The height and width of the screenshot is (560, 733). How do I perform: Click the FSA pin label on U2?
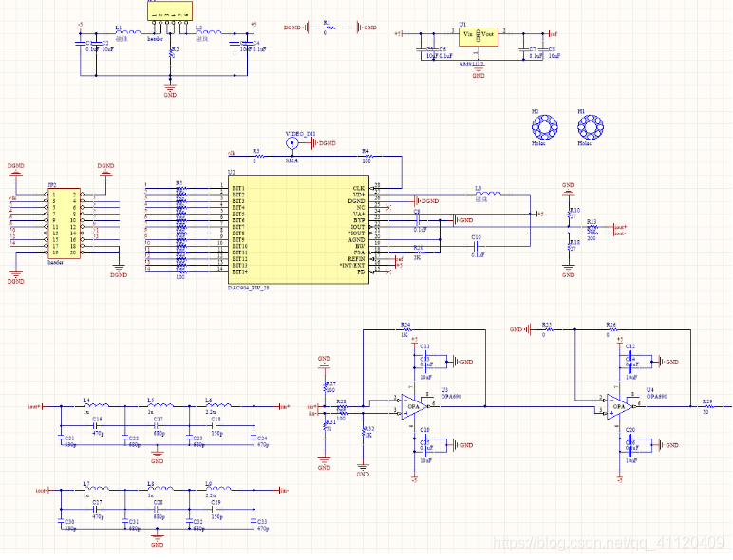coord(360,252)
